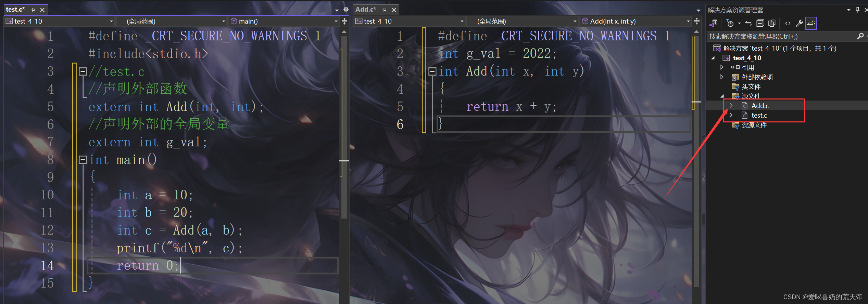Click the search magnifier icon in Solution Explorer
This screenshot has width=868, height=304.
tap(860, 36)
